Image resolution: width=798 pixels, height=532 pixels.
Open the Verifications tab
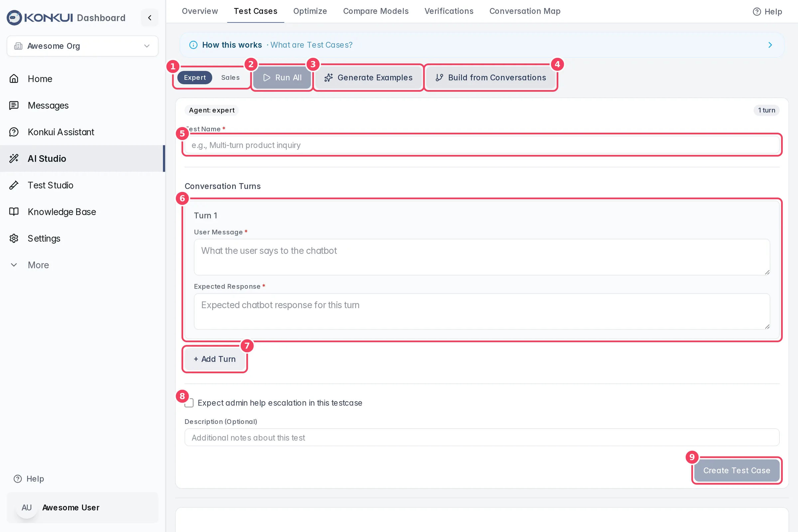point(449,11)
